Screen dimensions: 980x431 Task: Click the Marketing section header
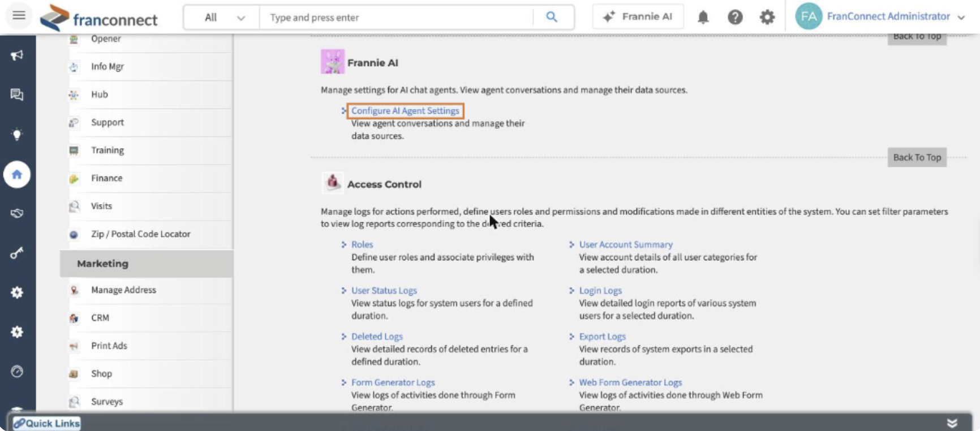point(147,264)
